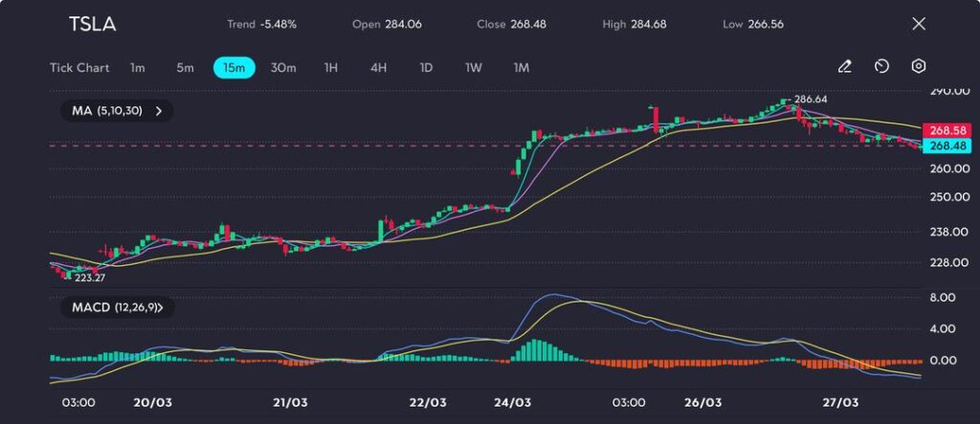Click the reset chart clock icon

(x=881, y=67)
